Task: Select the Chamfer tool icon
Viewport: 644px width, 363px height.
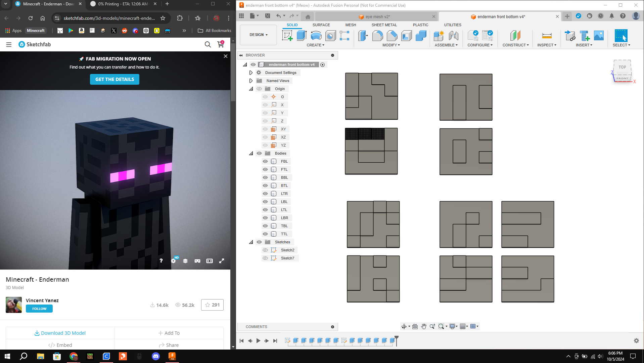Action: click(x=392, y=35)
